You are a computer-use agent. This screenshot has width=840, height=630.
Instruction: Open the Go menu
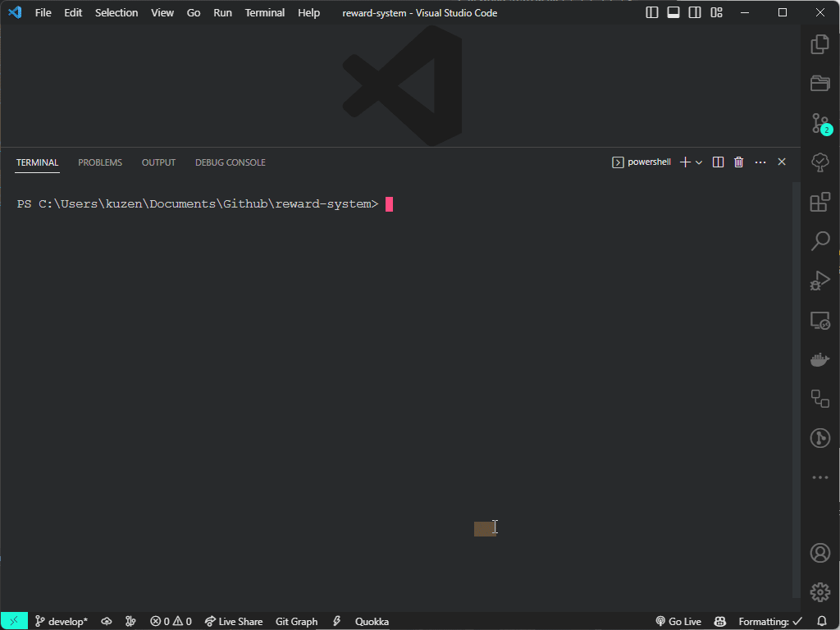pyautogui.click(x=194, y=13)
